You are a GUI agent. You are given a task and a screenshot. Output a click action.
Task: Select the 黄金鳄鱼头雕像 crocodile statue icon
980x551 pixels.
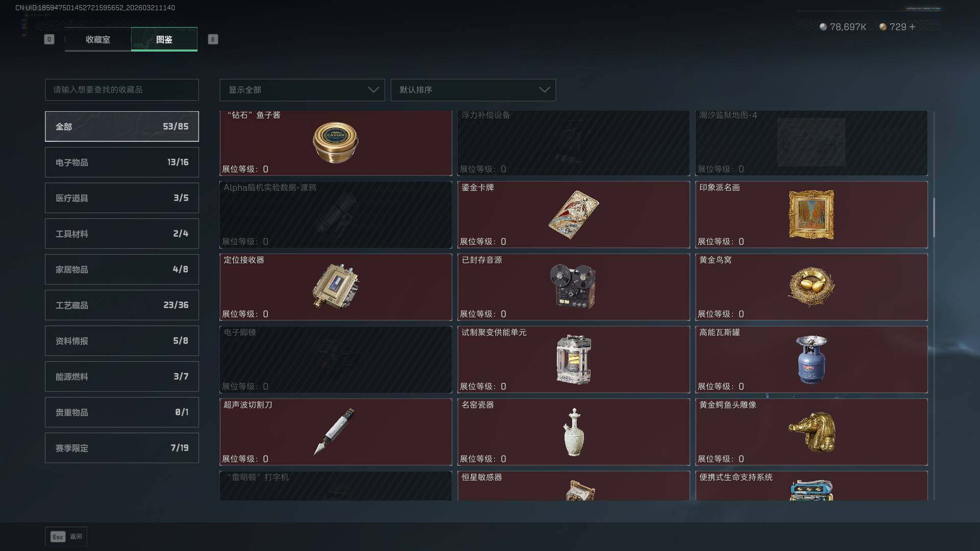click(812, 432)
